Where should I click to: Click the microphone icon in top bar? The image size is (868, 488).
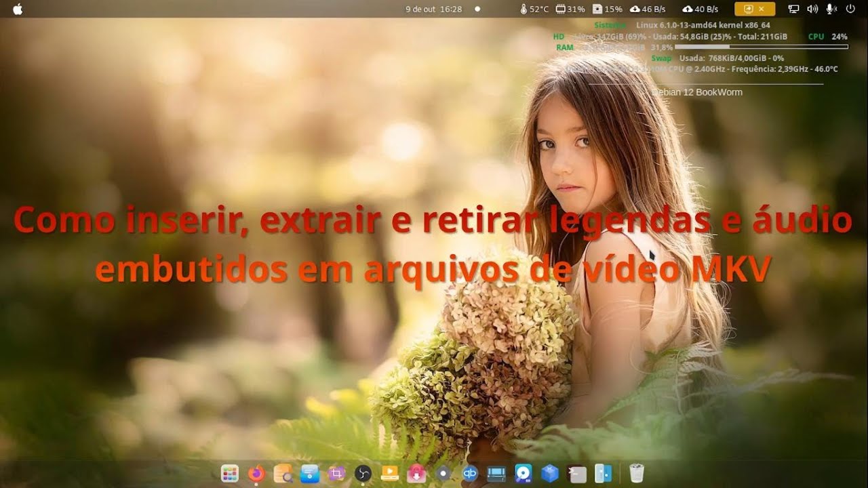pos(831,9)
